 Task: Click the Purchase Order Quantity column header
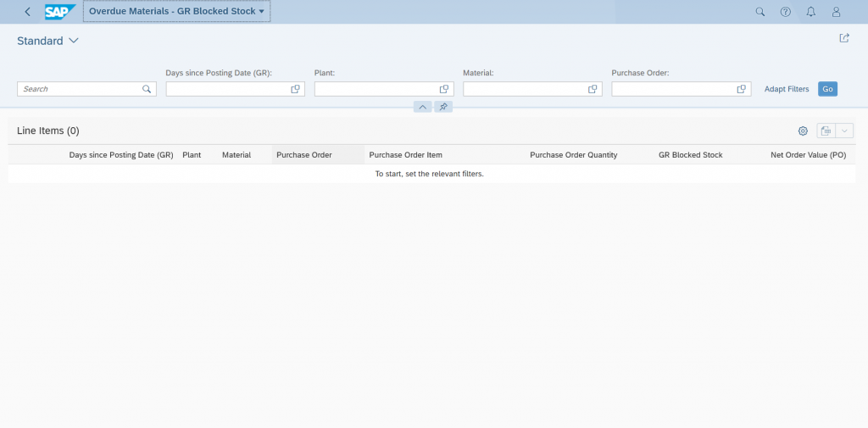pyautogui.click(x=574, y=155)
